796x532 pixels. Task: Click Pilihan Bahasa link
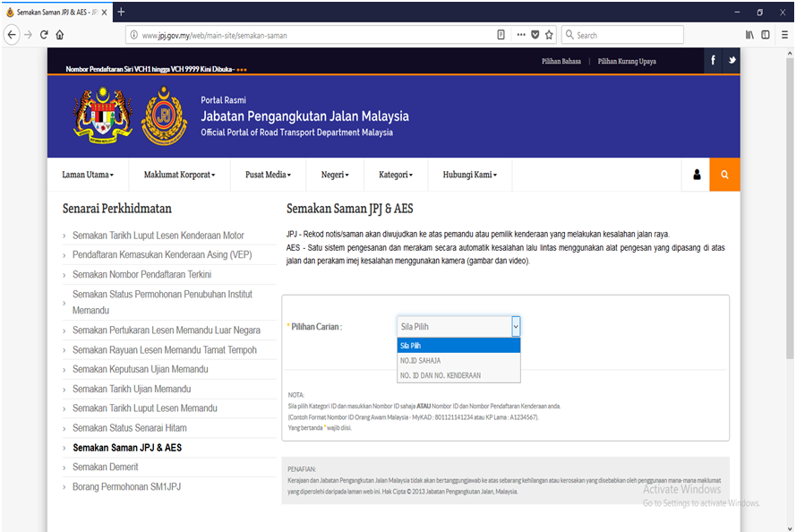(x=561, y=61)
